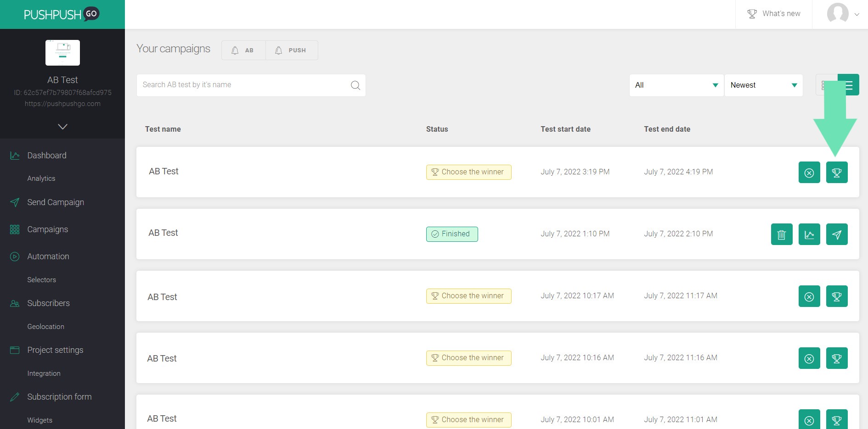Expand the account dropdown arrow
This screenshot has height=429, width=868.
(857, 14)
